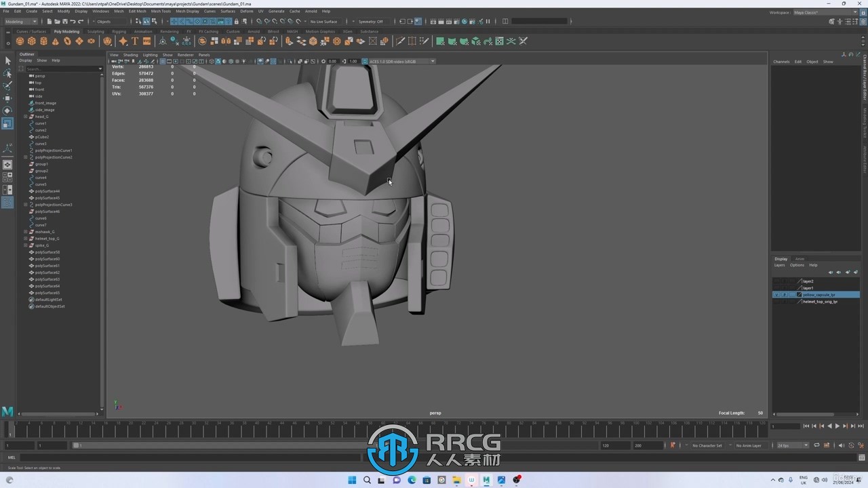Screen dimensions: 868x488
Task: Select the polygon sphere shelf icon
Action: coord(20,41)
